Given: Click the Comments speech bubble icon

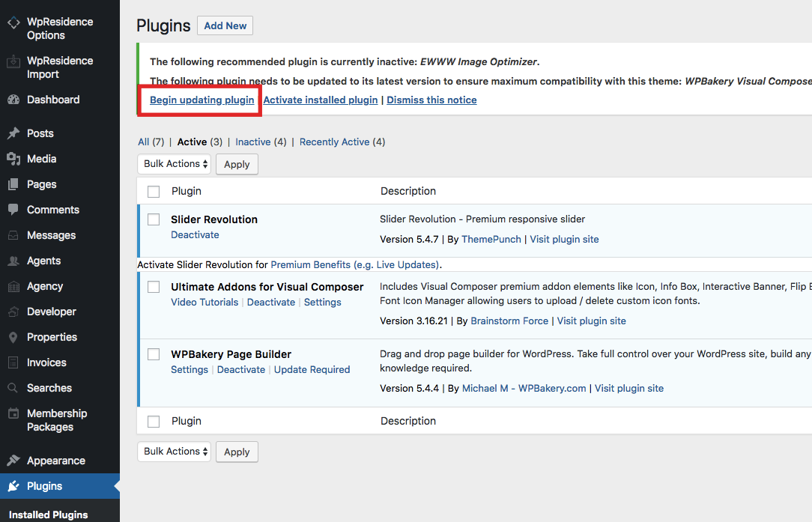Looking at the screenshot, I should 14,210.
